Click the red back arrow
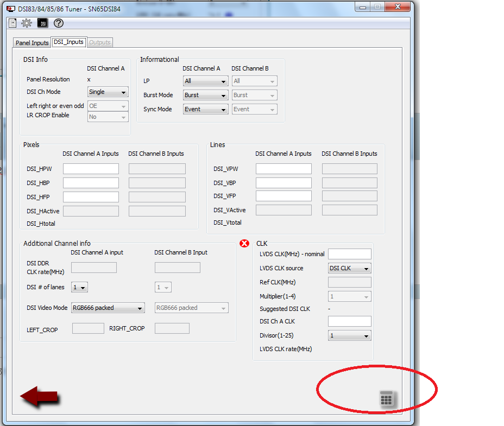 pyautogui.click(x=39, y=397)
